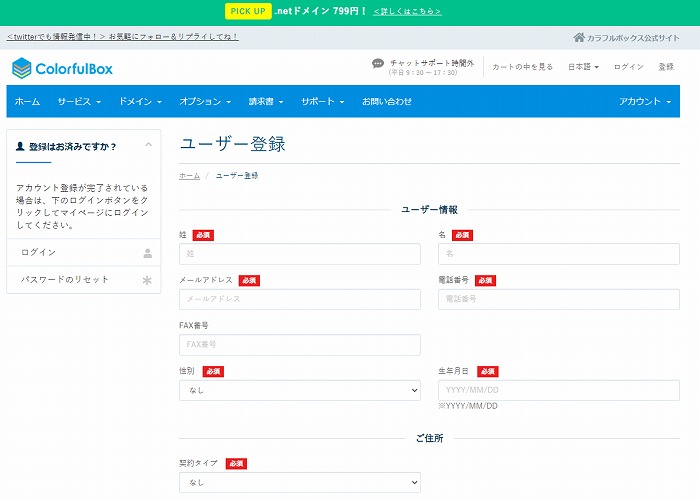Click the カートの中を見る link
The image size is (700, 499).
[524, 67]
